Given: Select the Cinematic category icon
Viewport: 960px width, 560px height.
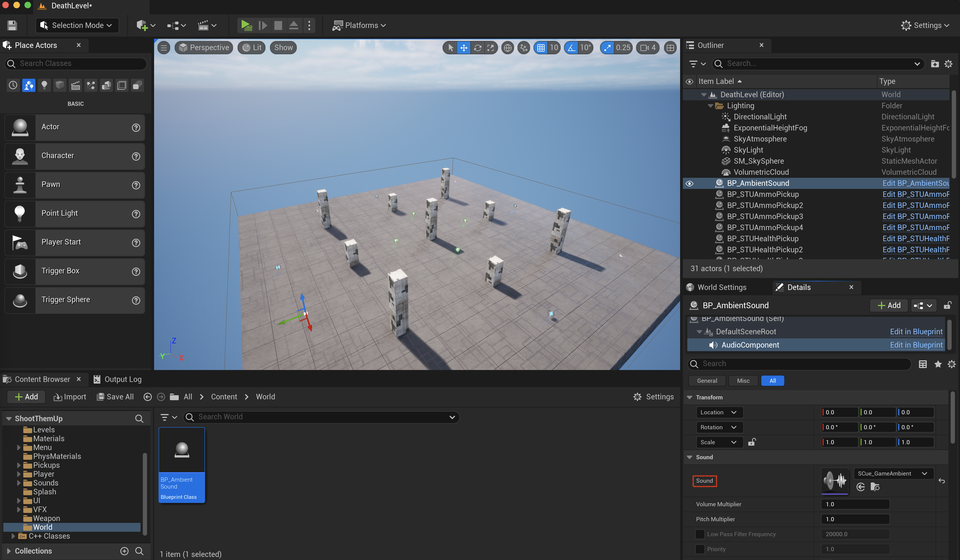Looking at the screenshot, I should [75, 85].
